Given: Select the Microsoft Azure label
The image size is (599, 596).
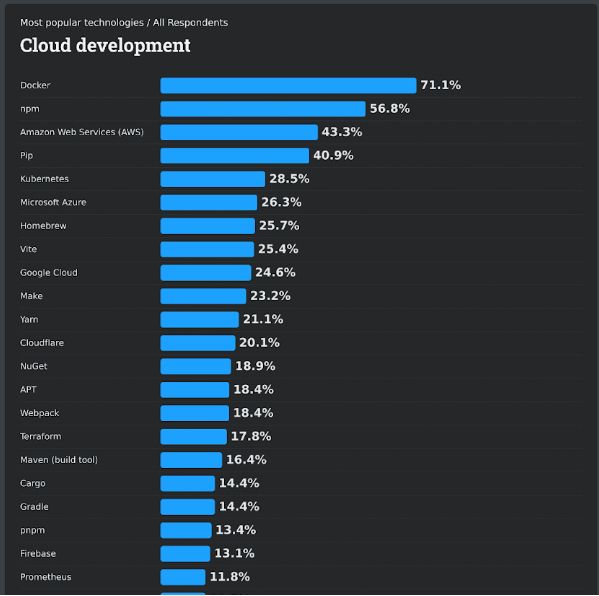Looking at the screenshot, I should [53, 202].
